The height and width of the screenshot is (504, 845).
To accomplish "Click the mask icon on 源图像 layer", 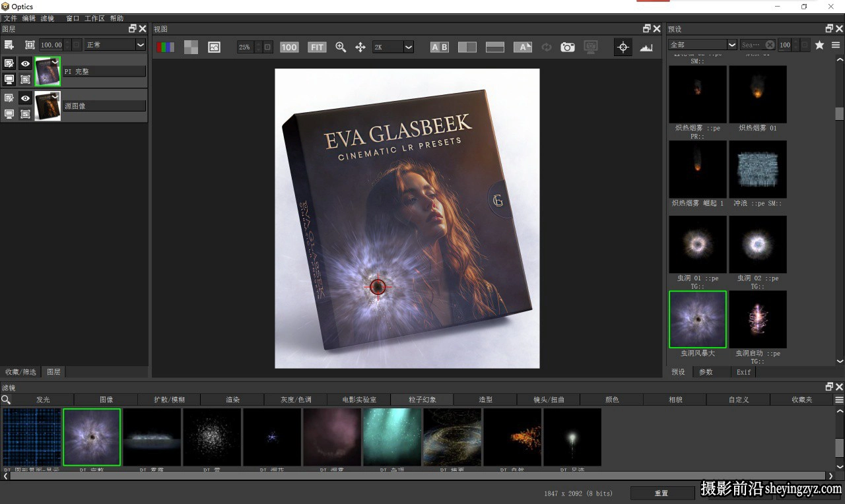I will pyautogui.click(x=25, y=113).
